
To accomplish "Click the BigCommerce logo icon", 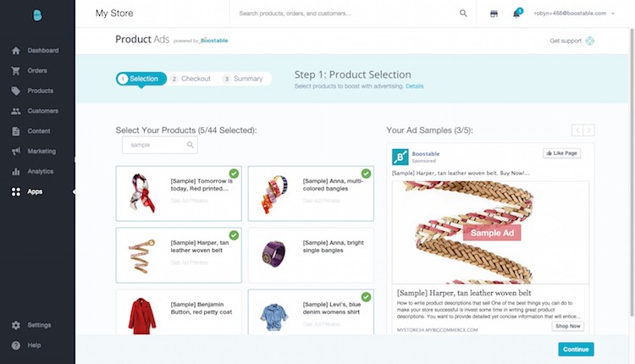I will click(x=37, y=15).
